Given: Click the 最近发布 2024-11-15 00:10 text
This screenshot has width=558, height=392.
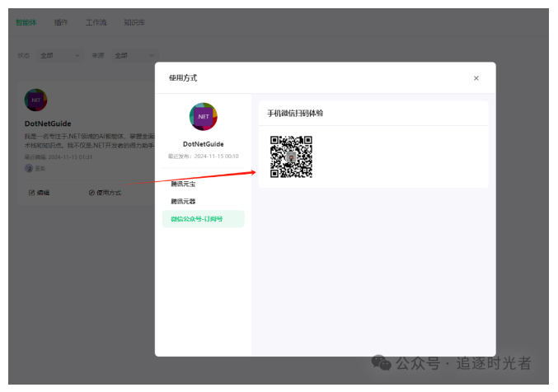Looking at the screenshot, I should pyautogui.click(x=204, y=156).
